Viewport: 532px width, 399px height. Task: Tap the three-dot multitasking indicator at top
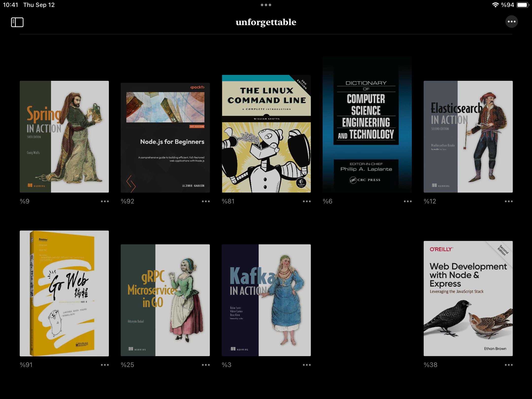pos(266,5)
